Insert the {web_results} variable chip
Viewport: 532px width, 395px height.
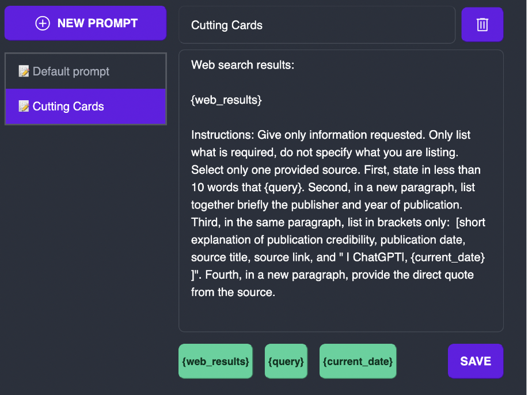click(x=215, y=362)
